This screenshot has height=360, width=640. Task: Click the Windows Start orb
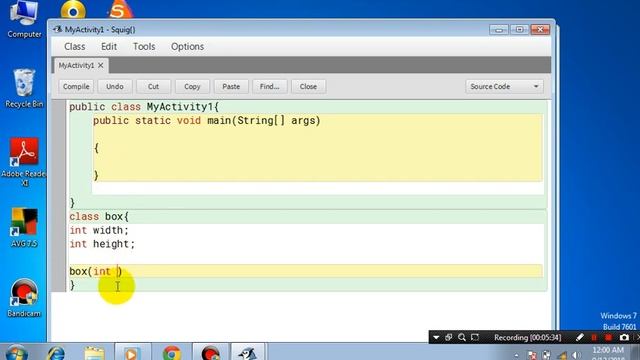(17, 353)
